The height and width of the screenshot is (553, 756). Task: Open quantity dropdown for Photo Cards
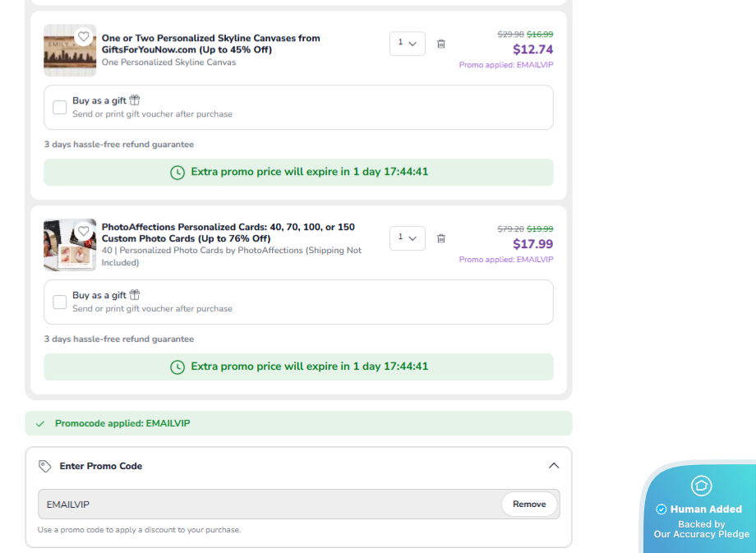[x=407, y=238]
